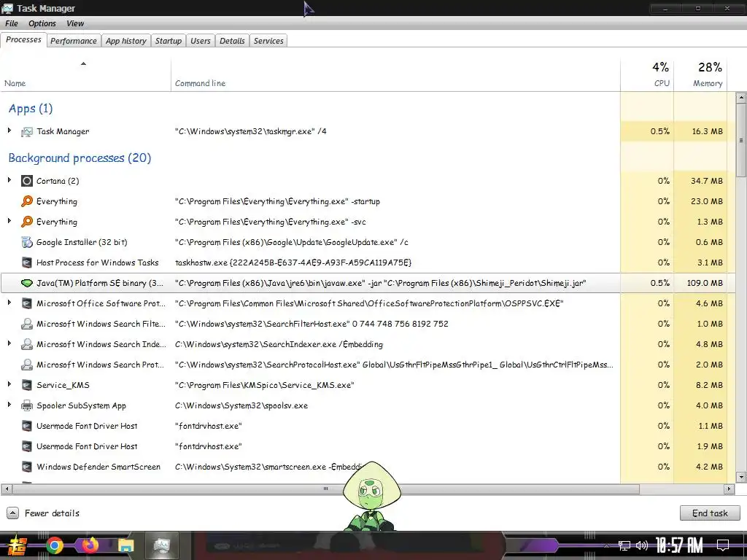Viewport: 747px width, 560px height.
Task: Click the vertical scrollbar up arrow
Action: click(x=741, y=98)
